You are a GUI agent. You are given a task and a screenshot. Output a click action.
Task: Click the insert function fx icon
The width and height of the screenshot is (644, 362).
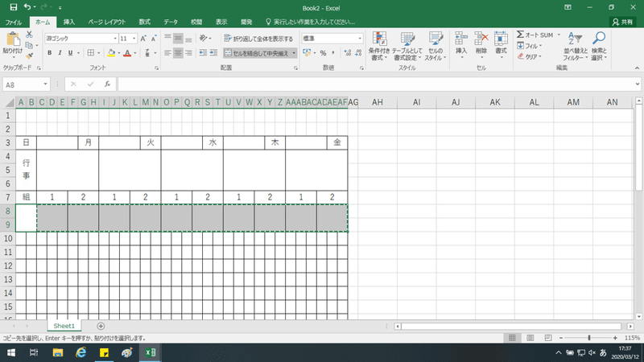pos(107,84)
